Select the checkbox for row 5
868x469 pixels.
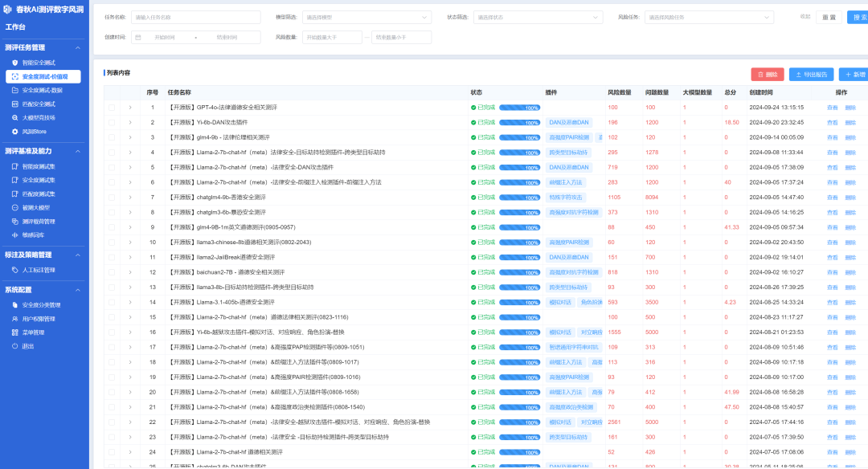point(112,167)
